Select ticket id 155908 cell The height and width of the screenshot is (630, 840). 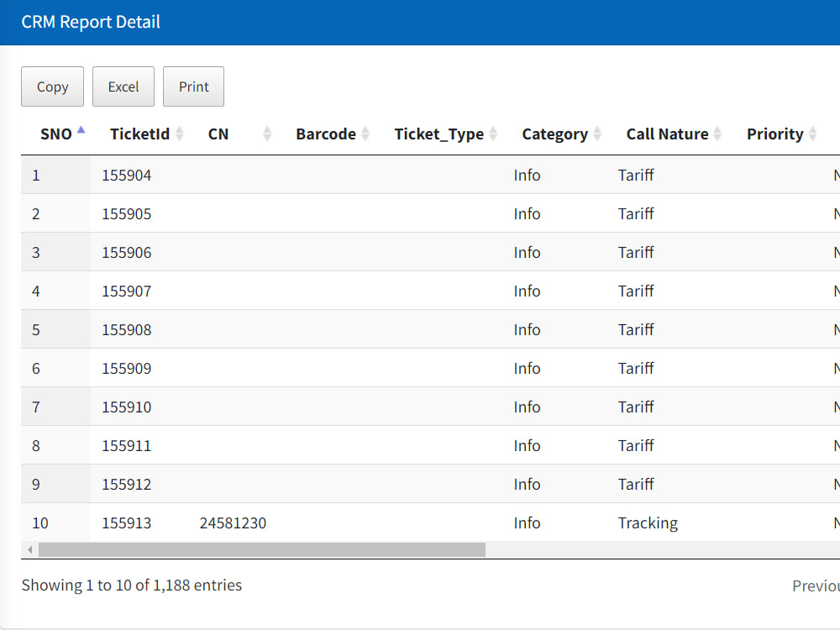click(x=127, y=329)
